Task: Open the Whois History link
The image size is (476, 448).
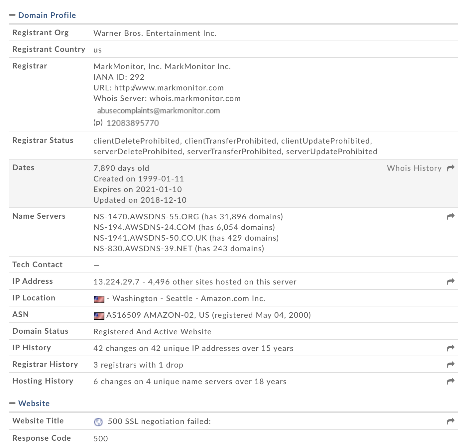Action: point(414,168)
